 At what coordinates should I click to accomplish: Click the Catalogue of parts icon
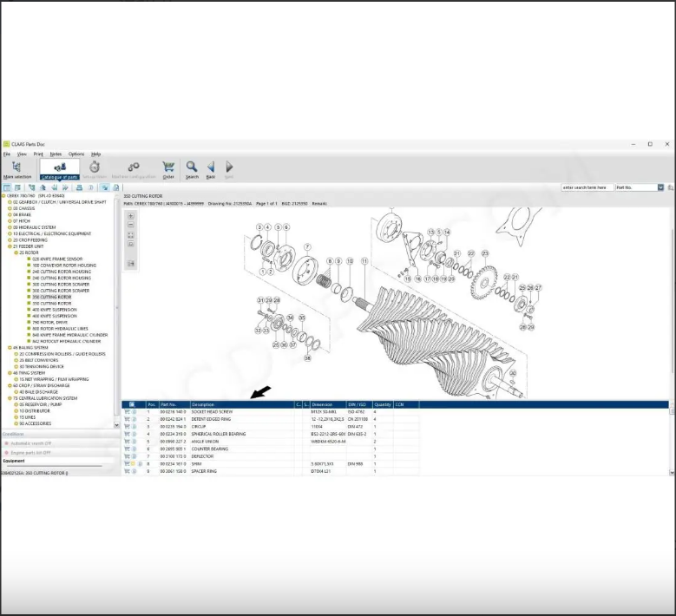pos(59,168)
